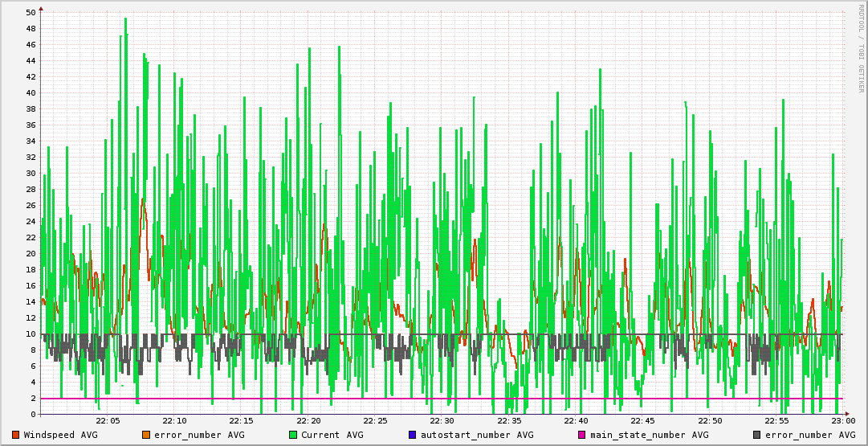Click the 23:00 time axis label
Viewport: 868px width, 446px height.
[842, 421]
